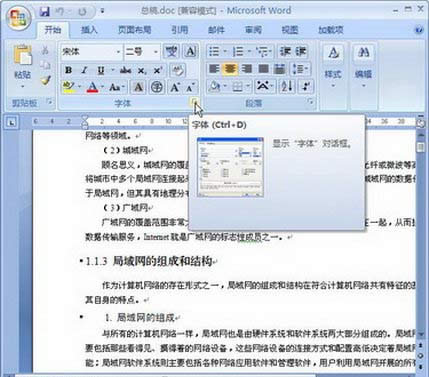Switch to the 开始 ribbon tab
Viewport: 429px width, 377px height.
(x=53, y=30)
